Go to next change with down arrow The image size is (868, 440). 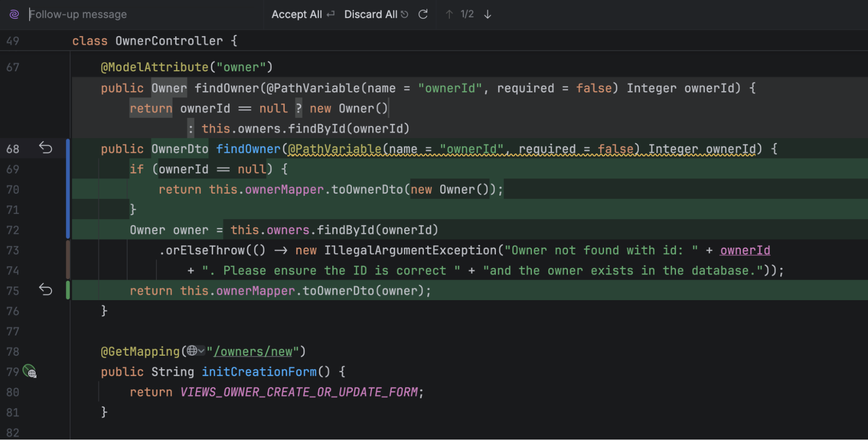(488, 14)
